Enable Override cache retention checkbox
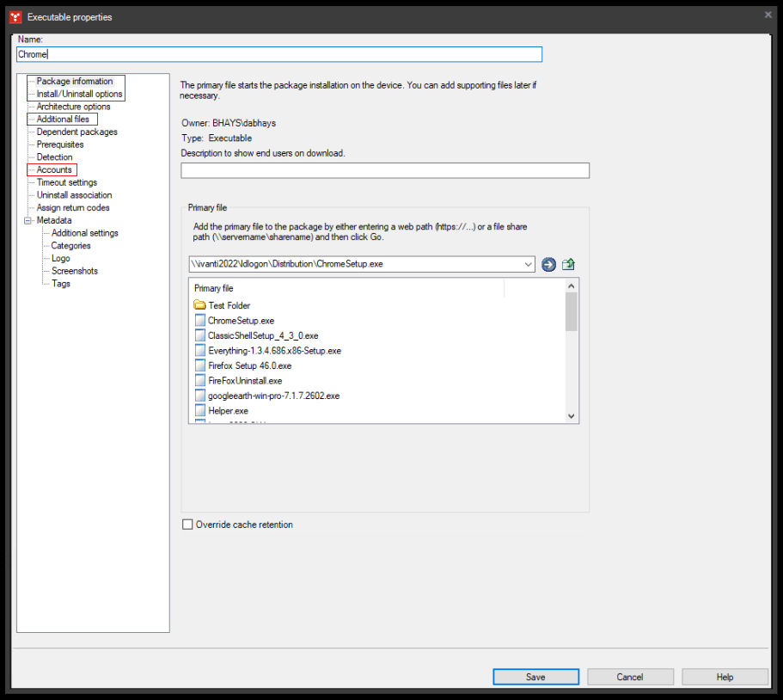The width and height of the screenshot is (783, 700). tap(187, 525)
